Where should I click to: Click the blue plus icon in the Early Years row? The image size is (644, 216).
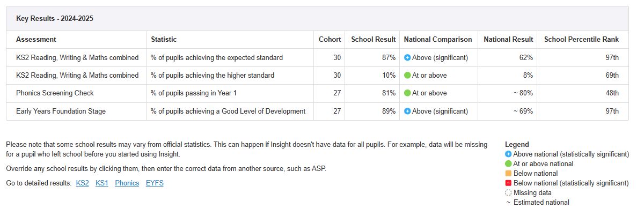click(x=407, y=111)
